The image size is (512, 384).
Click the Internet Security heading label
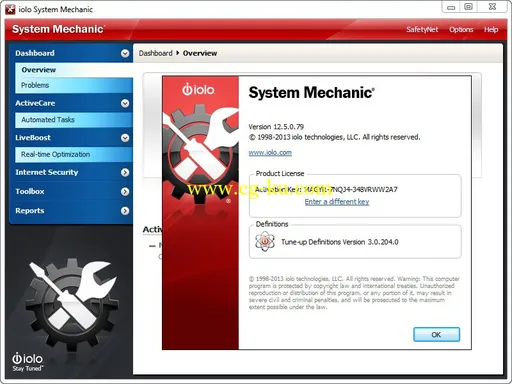click(x=47, y=172)
